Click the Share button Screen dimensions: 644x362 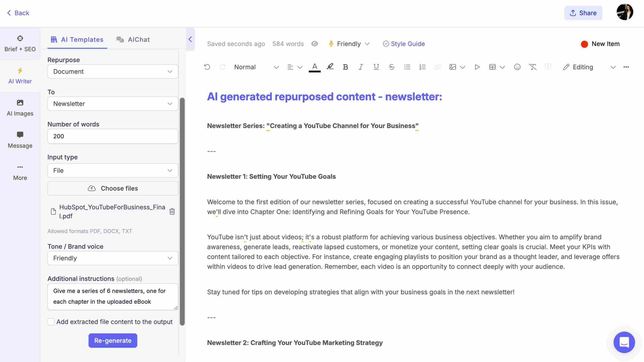(583, 12)
